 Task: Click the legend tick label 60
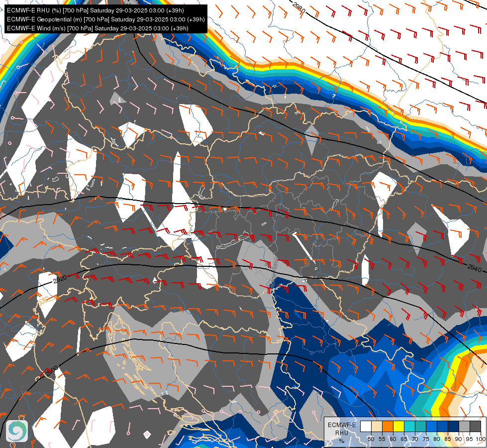click(393, 439)
